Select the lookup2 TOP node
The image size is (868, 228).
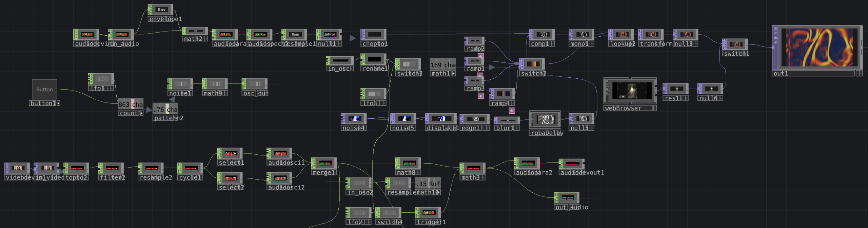click(x=622, y=34)
